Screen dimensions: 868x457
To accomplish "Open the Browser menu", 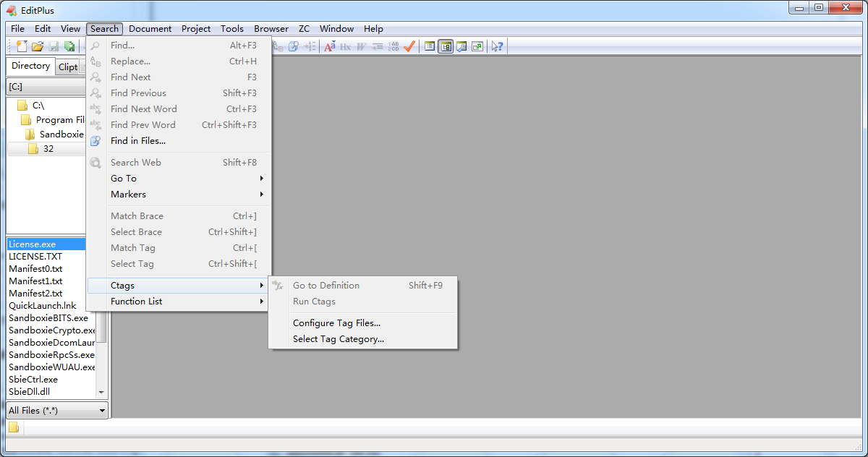I will tap(271, 29).
